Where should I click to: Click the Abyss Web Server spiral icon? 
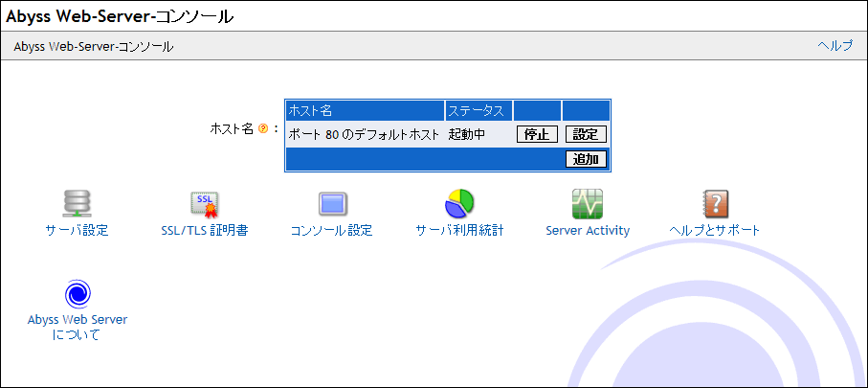tap(77, 294)
